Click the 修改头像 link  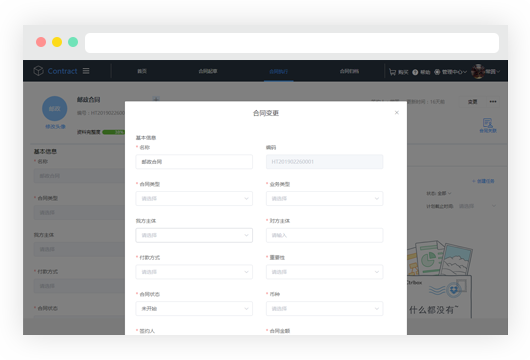[55, 127]
